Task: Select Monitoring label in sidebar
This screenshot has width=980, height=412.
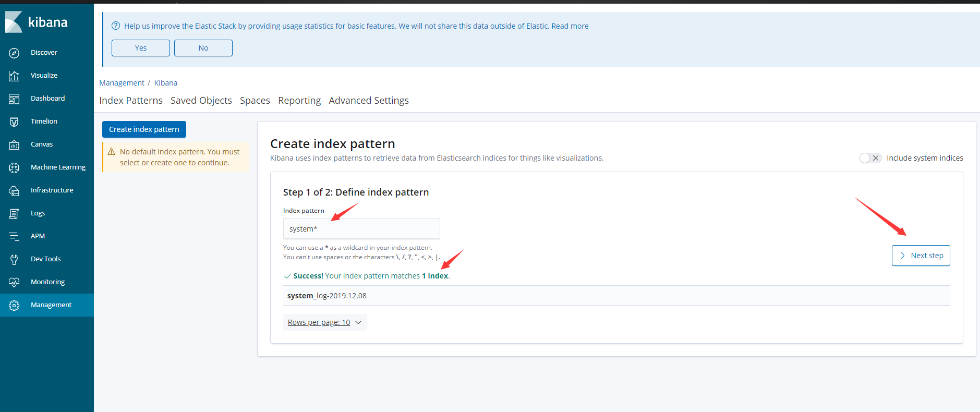Action: 48,282
